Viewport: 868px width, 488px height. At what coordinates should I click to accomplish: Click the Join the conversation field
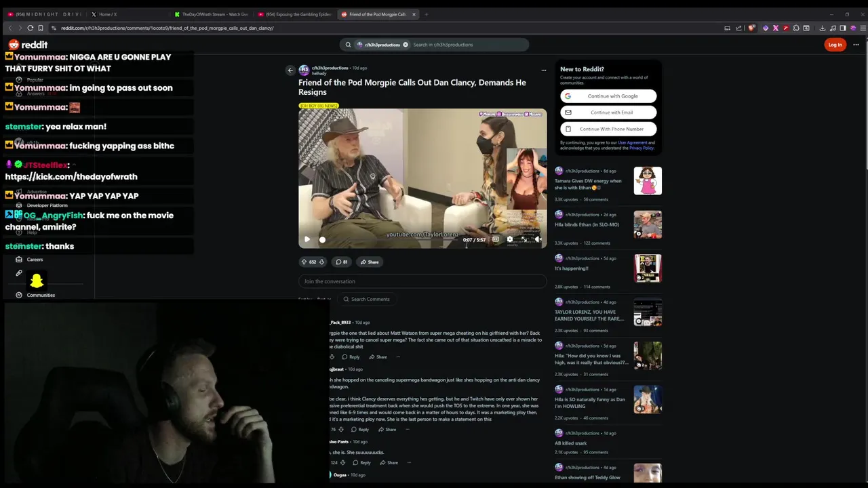pos(422,281)
